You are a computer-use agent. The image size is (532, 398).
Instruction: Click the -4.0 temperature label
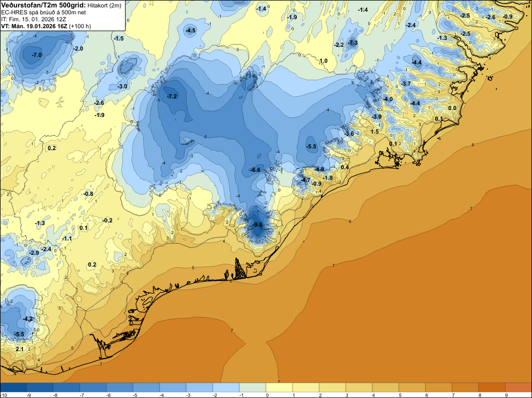(x=388, y=99)
